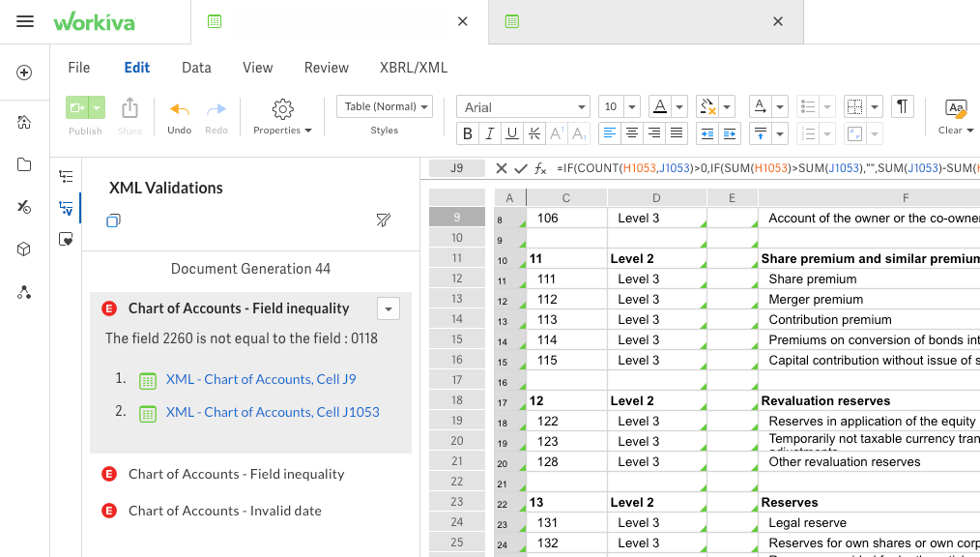Screen dimensions: 980x557
Task: Click the borders grid icon
Action: (855, 107)
